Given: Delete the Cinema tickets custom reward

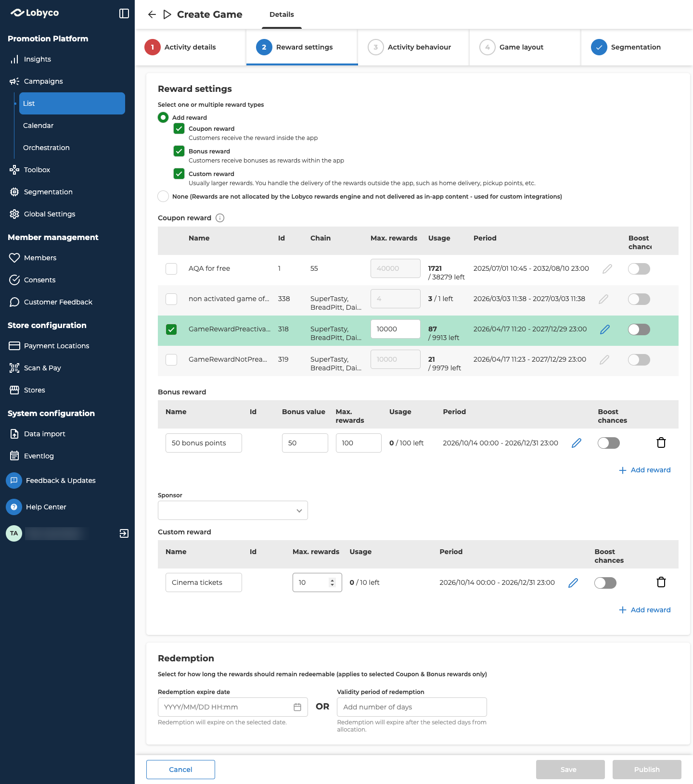Looking at the screenshot, I should pos(661,582).
